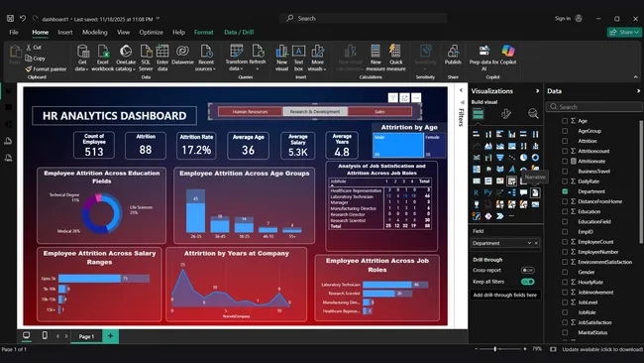644x363 pixels.
Task: Collapse the Data pane chevron
Action: pos(638,91)
